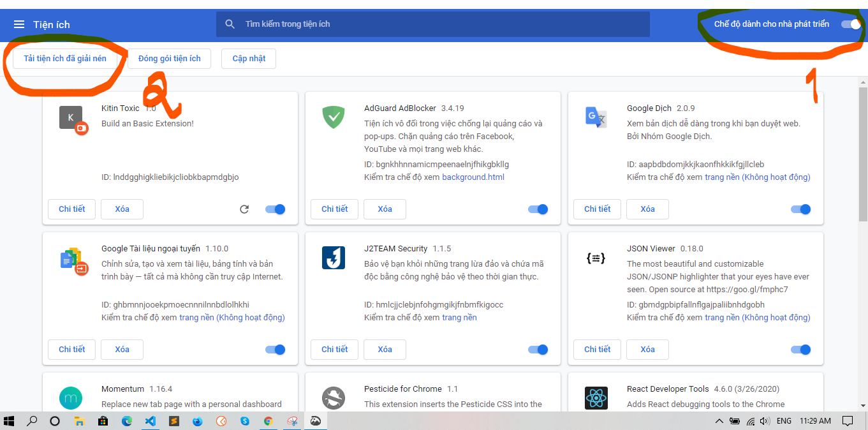This screenshot has width=868, height=430.
Task: Click the Google Dịch translate icon
Action: [596, 117]
